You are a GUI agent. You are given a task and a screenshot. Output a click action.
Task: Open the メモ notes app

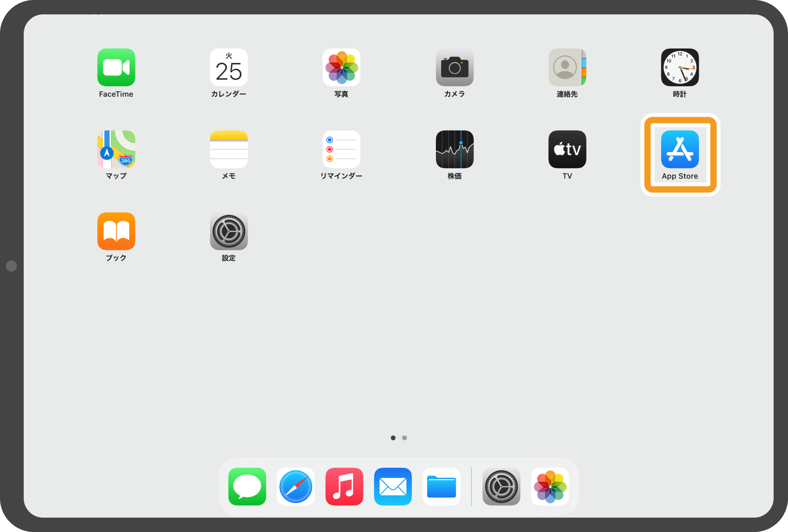[229, 149]
